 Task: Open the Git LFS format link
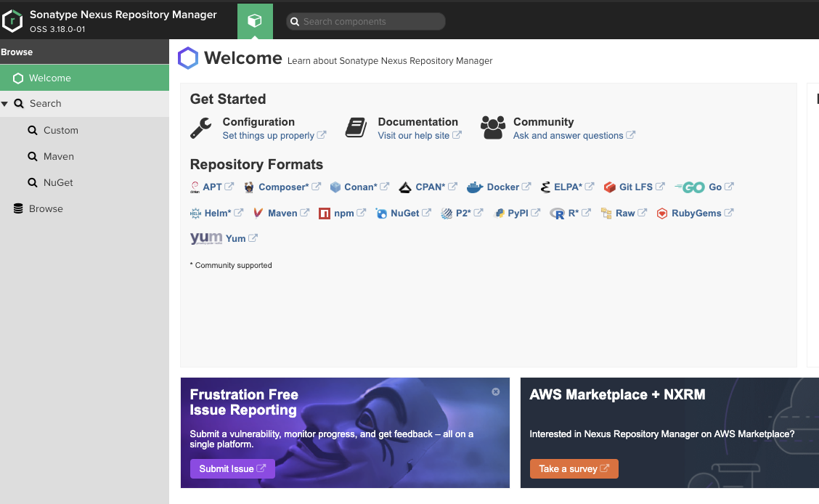coord(635,187)
